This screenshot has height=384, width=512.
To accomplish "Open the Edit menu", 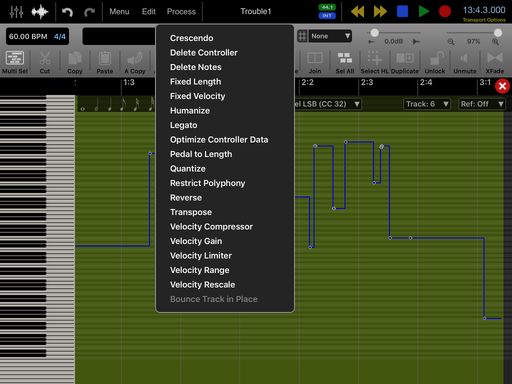I will pyautogui.click(x=149, y=12).
